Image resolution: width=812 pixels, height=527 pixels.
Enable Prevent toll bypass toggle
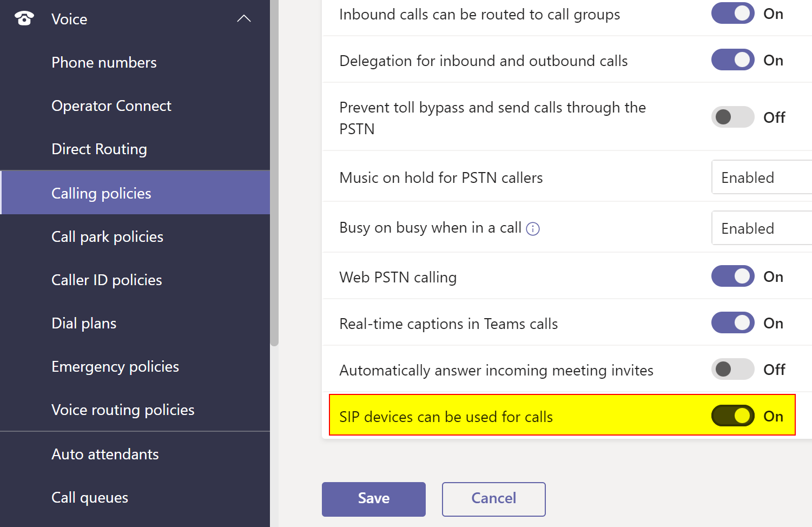[x=732, y=117]
